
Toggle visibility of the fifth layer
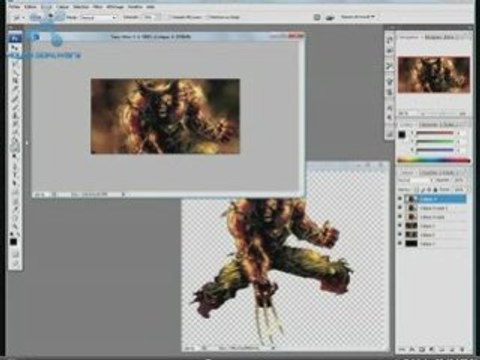point(400,235)
